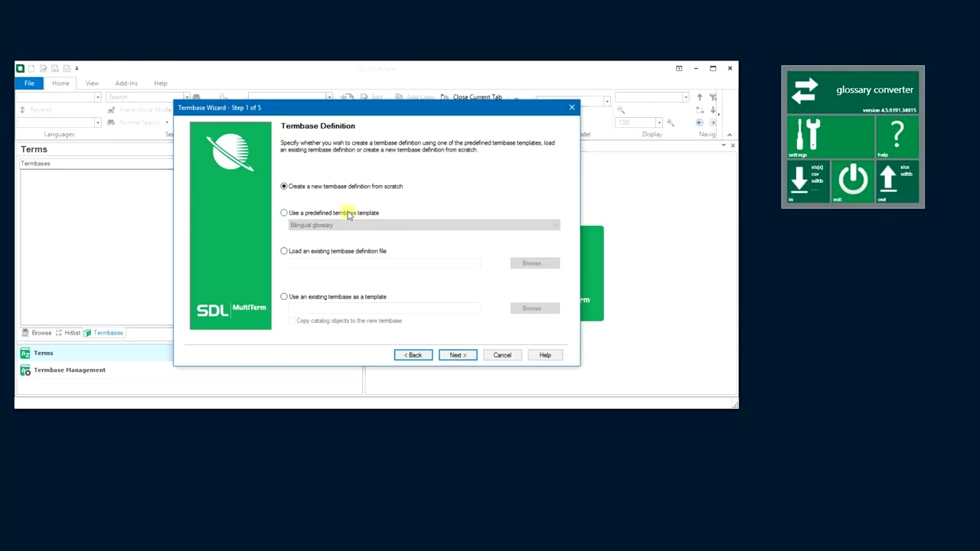The height and width of the screenshot is (551, 980).
Task: Click the ribbon display options icon in title bar
Action: pos(679,68)
